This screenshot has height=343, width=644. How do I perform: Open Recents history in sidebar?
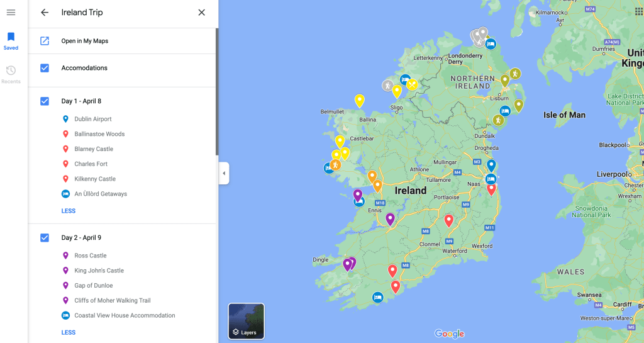pos(11,71)
